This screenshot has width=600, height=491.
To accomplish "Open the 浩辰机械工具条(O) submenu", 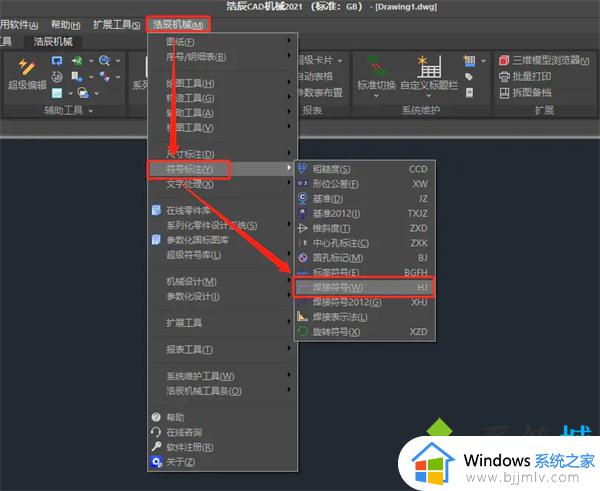I will click(x=222, y=391).
